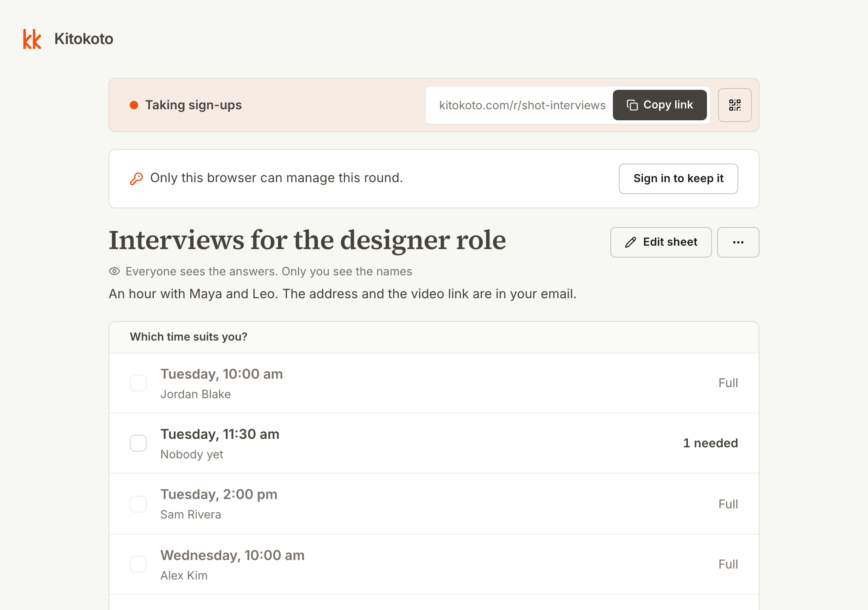The image size is (868, 610).
Task: Check the Tuesday, 11:30 am slot checkbox
Action: pyautogui.click(x=138, y=443)
